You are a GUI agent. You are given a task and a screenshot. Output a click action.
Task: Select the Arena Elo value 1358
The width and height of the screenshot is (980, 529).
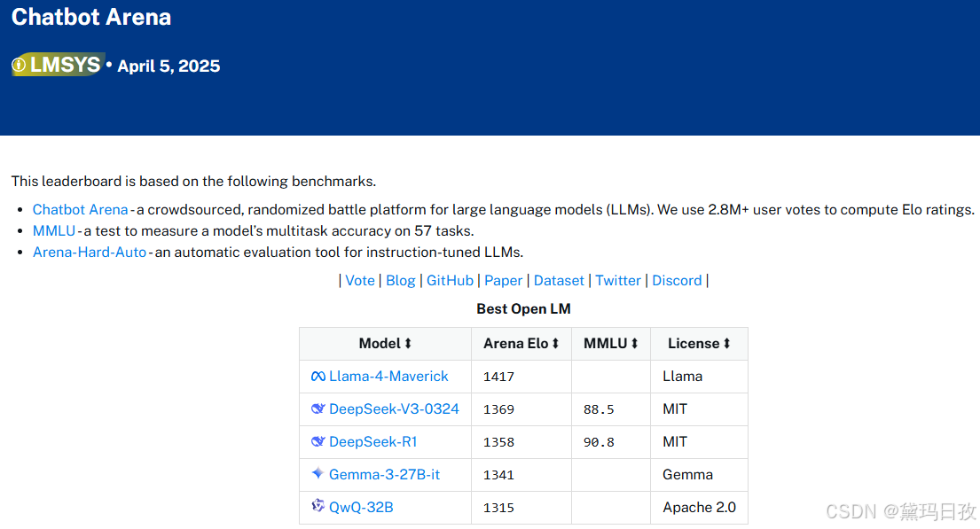tap(498, 442)
